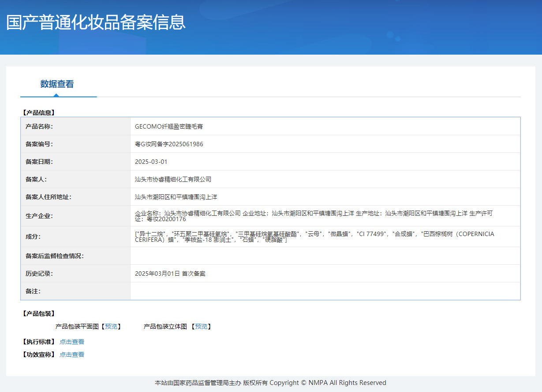Open 点击查看 link next to 执行标准
542x392 pixels.
click(x=72, y=342)
